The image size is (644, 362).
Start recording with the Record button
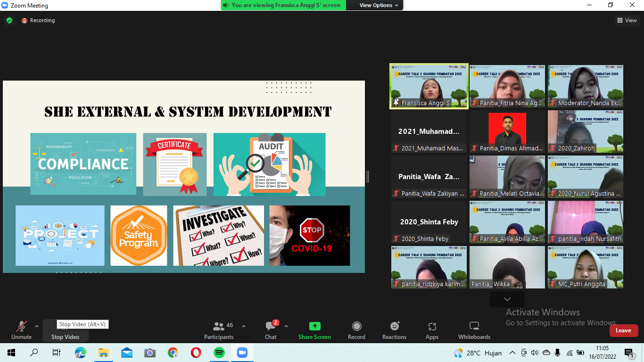[356, 330]
